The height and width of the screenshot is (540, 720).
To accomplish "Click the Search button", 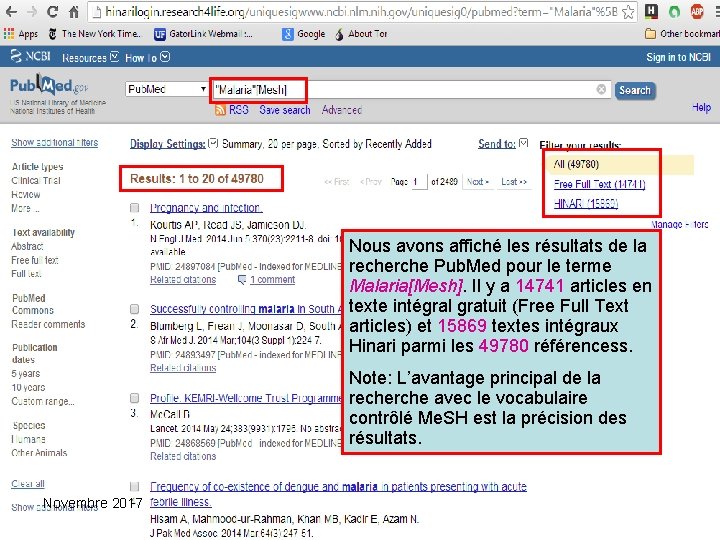I will coord(635,90).
